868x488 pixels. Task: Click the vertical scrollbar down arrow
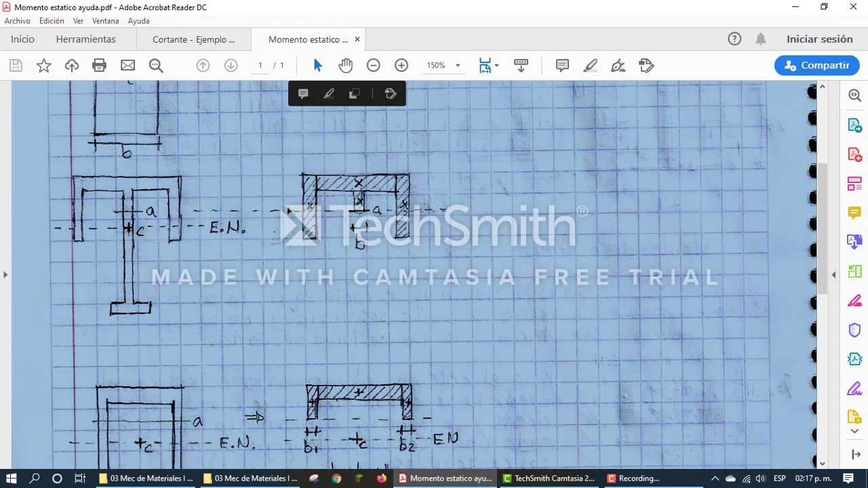[x=823, y=464]
